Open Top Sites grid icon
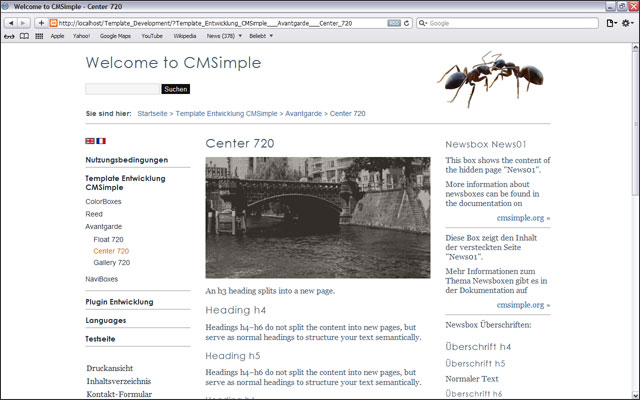The image size is (640, 400). click(x=39, y=36)
